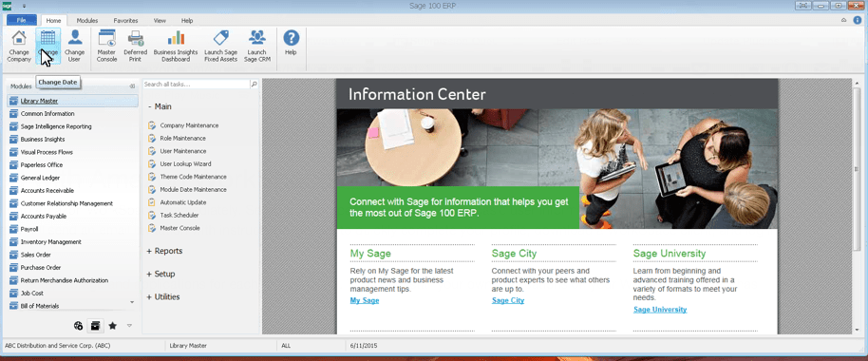Follow the My Sage link
This screenshot has width=868, height=361.
pos(365,300)
